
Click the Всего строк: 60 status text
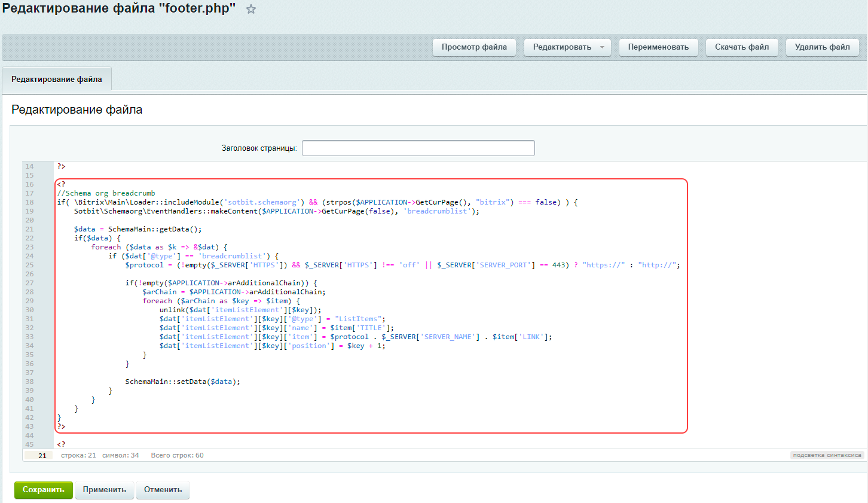coord(177,456)
